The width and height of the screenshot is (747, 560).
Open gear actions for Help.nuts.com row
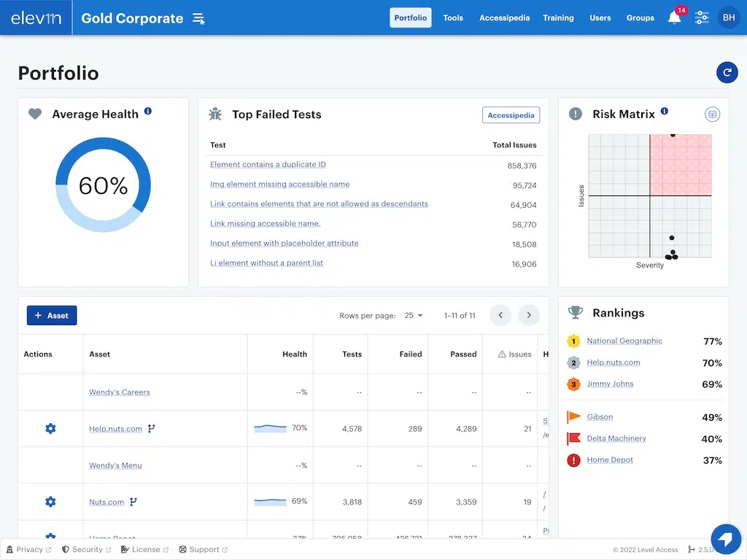point(50,429)
